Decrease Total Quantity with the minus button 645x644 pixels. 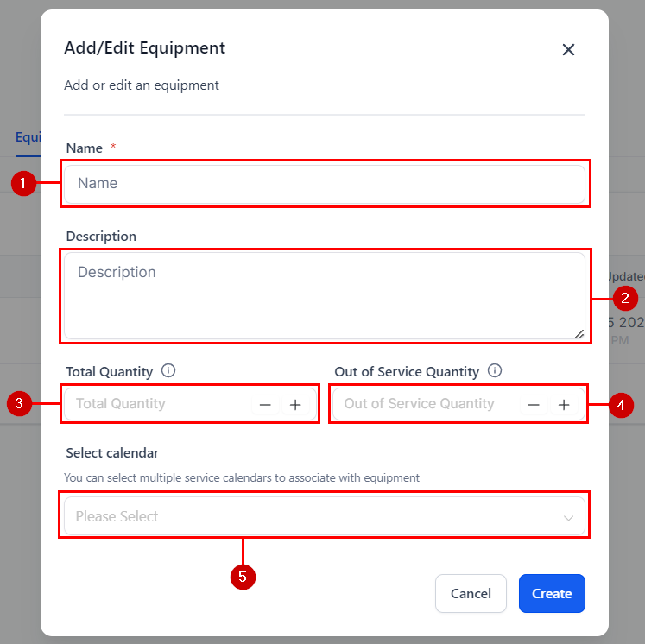click(x=265, y=404)
